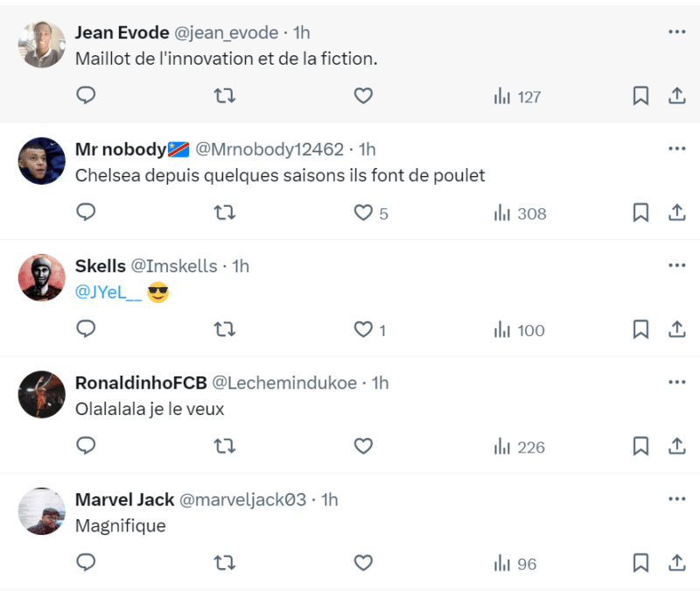Image resolution: width=700 pixels, height=591 pixels.
Task: Expand three-dot menu on Marvel Jack's tweet
Action: [676, 499]
